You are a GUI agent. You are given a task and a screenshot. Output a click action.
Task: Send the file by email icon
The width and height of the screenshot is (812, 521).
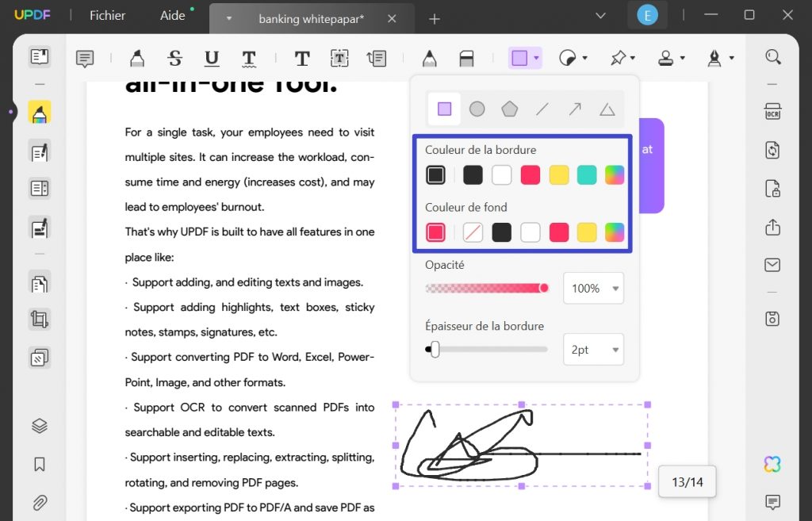[772, 265]
